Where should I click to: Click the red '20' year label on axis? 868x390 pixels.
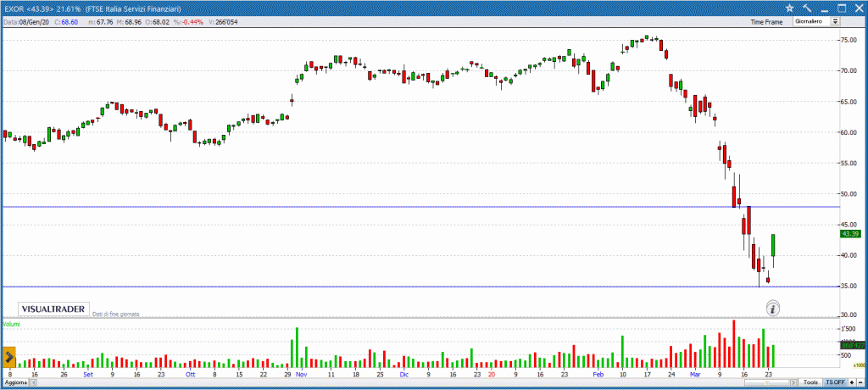[x=491, y=374]
